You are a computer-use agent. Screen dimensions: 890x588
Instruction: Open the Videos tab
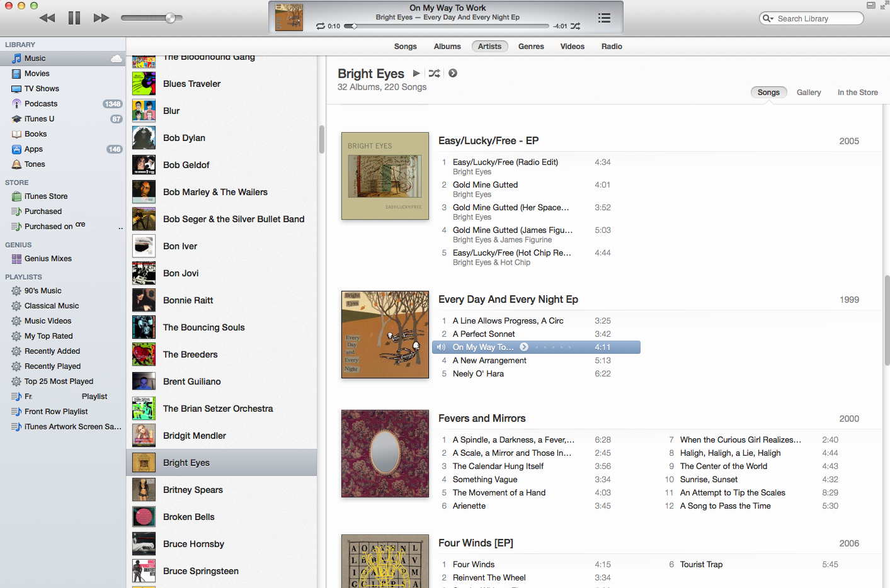[x=572, y=46]
